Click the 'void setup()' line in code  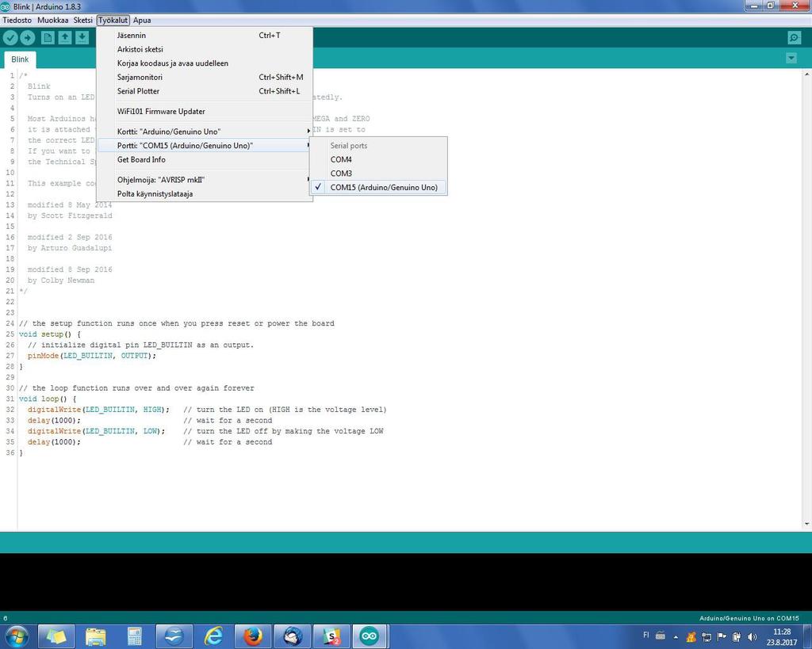50,334
